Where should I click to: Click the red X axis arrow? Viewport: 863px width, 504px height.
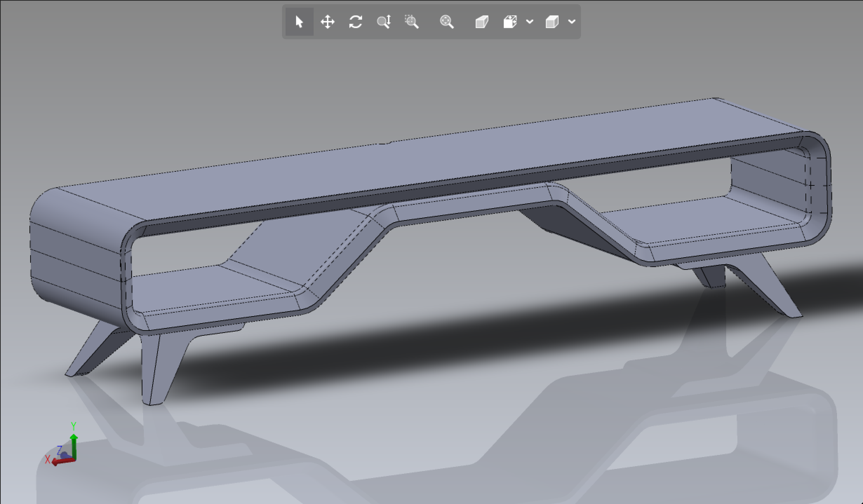tap(61, 462)
